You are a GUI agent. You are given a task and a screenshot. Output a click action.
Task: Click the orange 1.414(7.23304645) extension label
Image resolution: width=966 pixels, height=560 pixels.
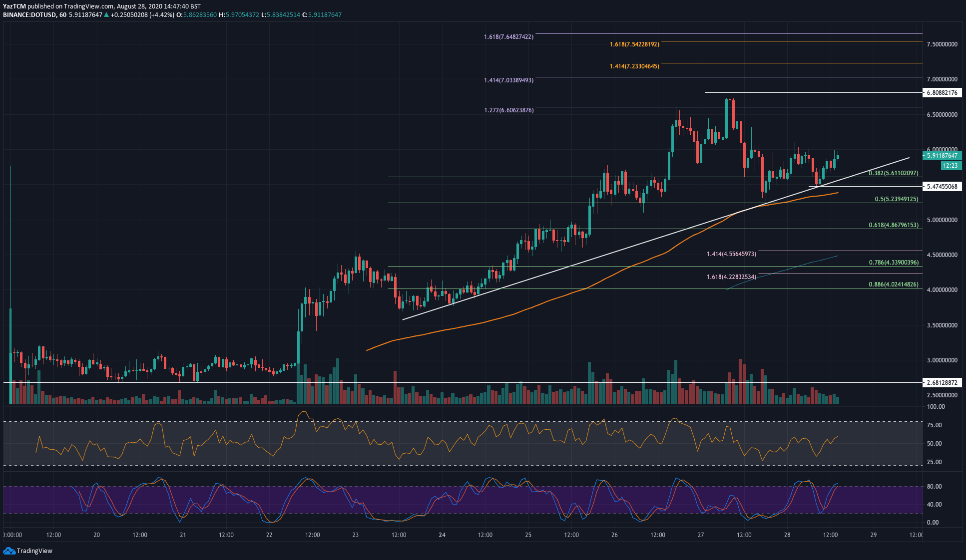tap(634, 66)
